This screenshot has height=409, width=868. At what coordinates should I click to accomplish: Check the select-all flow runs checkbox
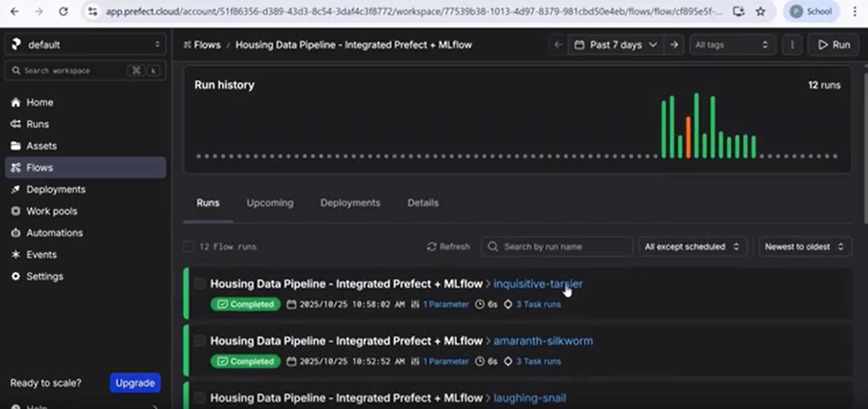[189, 246]
